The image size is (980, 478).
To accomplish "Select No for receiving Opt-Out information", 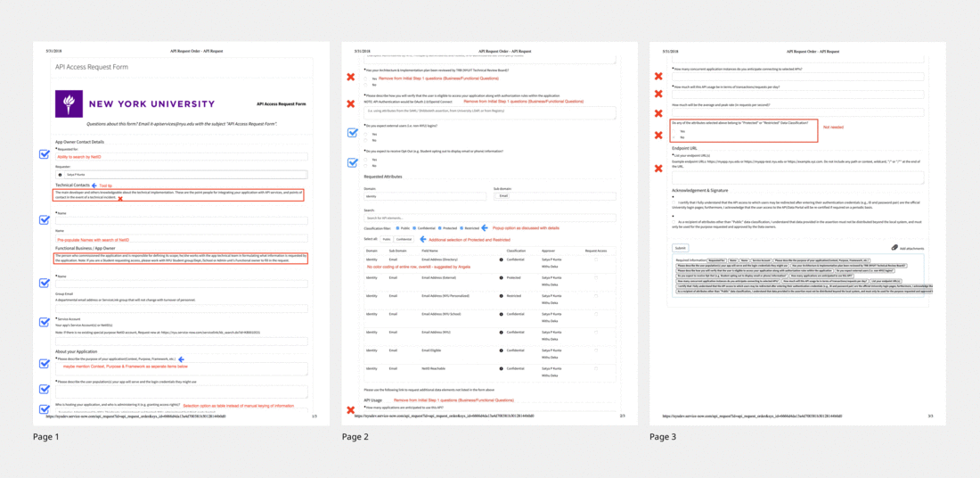I will pos(365,166).
